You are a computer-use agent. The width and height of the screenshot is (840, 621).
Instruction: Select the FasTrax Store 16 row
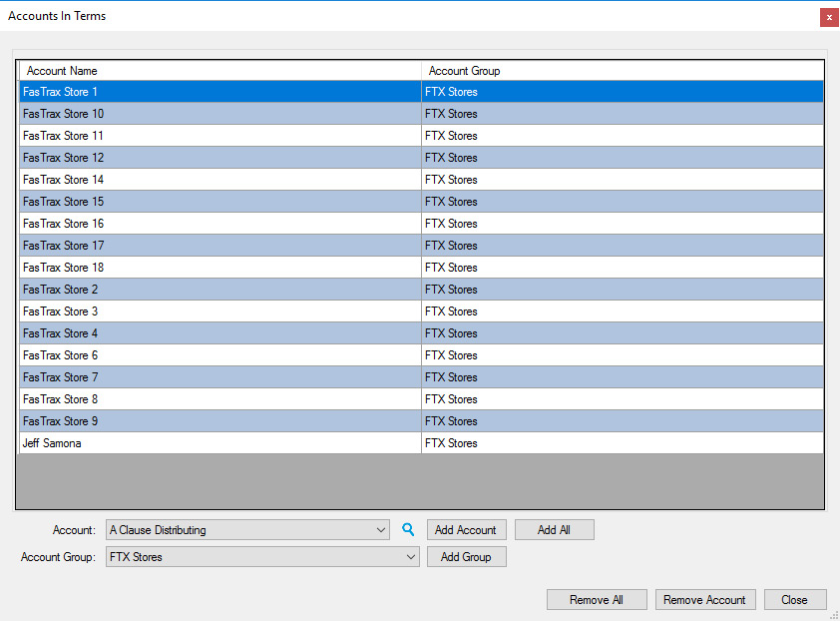tap(422, 224)
